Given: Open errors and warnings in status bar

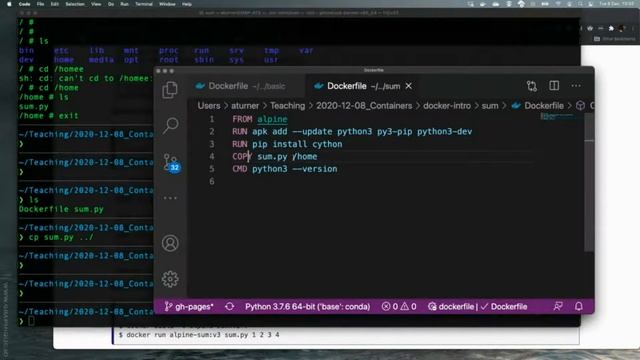Looking at the screenshot, I should click(399, 307).
